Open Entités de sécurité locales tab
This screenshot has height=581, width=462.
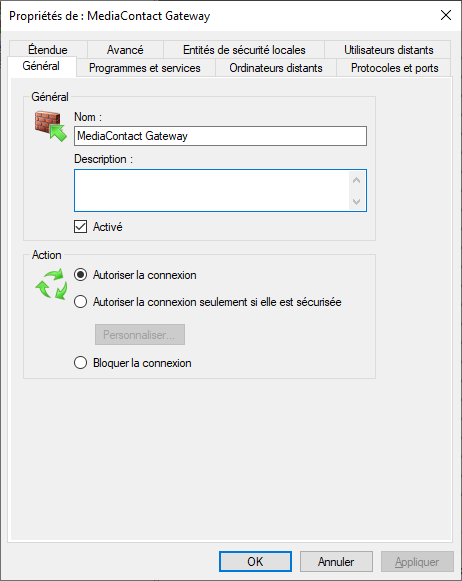(244, 50)
